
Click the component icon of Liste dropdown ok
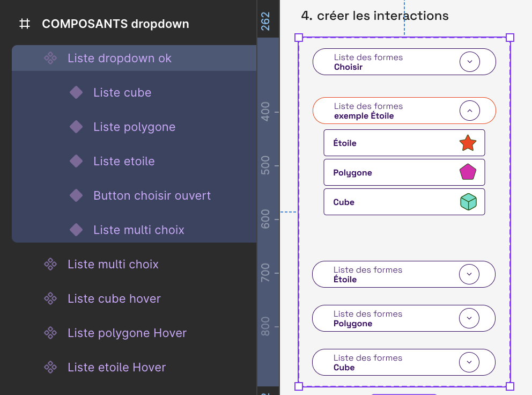(x=50, y=58)
